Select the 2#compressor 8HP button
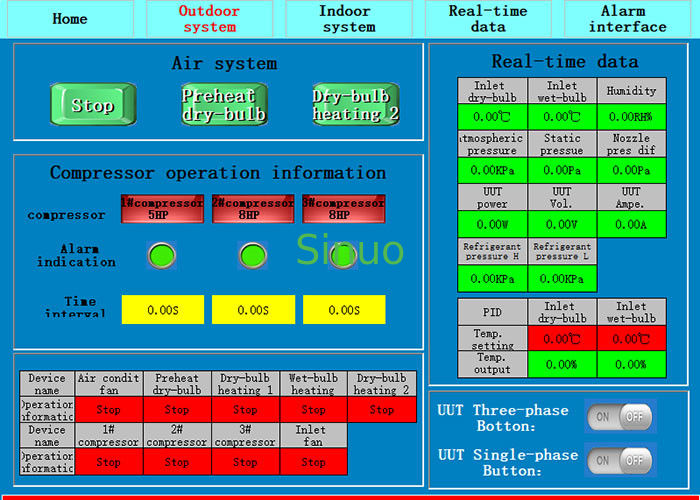This screenshot has height=500, width=700. [253, 209]
